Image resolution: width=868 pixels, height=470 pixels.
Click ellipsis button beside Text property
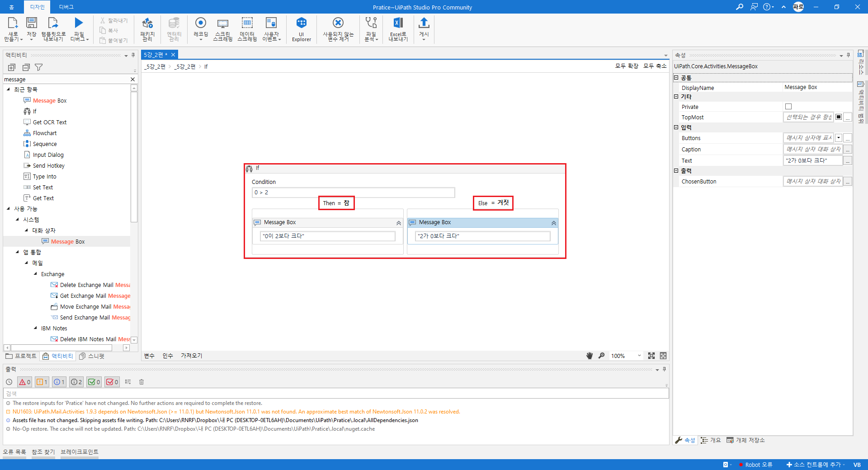click(x=848, y=160)
